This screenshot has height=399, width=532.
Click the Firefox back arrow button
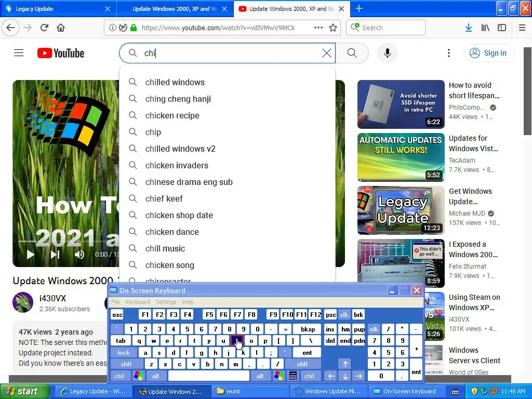(x=10, y=28)
